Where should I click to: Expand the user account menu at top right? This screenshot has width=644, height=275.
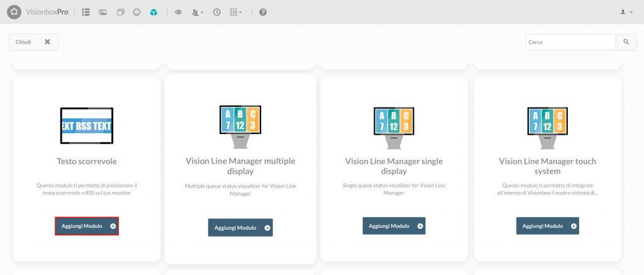point(626,13)
